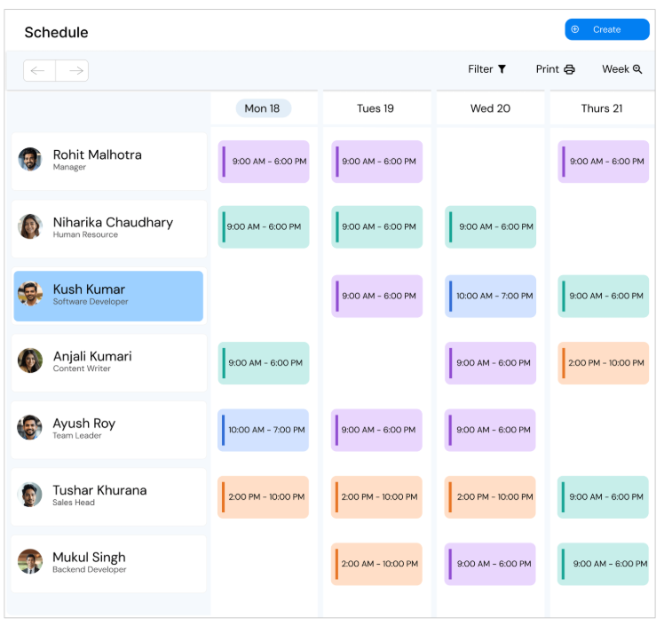Click the previous week left arrow
Screen dimensions: 672x626
pyautogui.click(x=39, y=70)
